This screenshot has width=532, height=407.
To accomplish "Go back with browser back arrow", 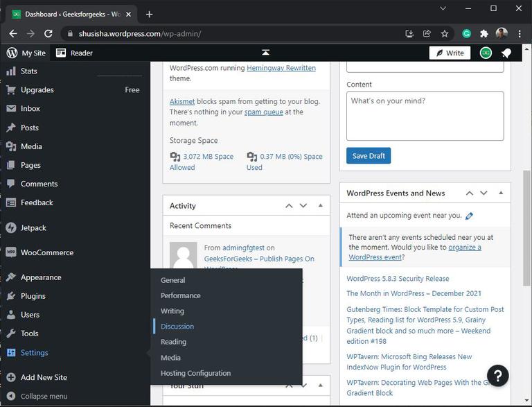I will pos(13,34).
